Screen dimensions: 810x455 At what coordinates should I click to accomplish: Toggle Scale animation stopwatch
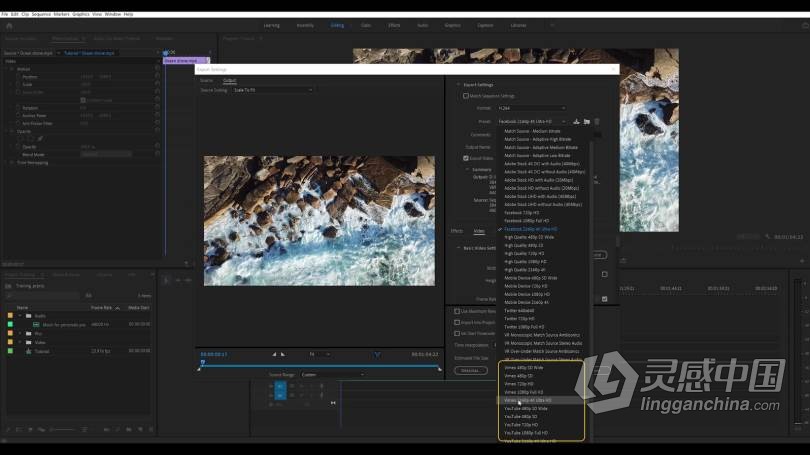pyautogui.click(x=18, y=84)
